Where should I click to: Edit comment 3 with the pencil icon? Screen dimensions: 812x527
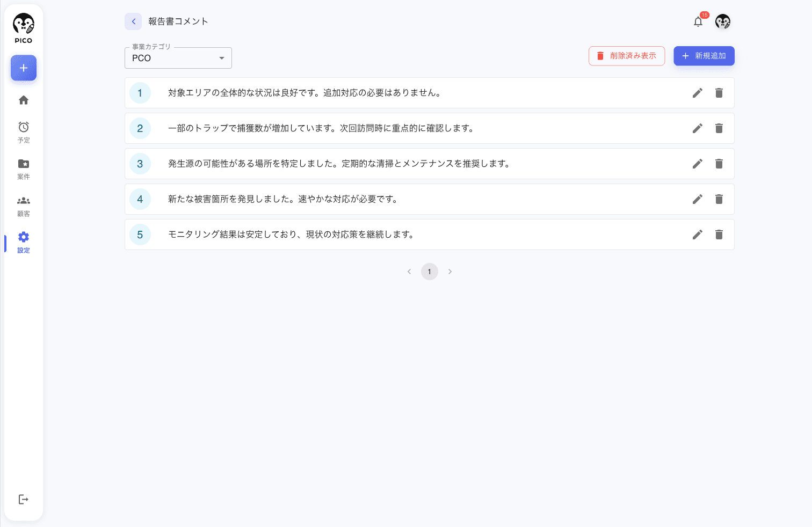point(698,164)
